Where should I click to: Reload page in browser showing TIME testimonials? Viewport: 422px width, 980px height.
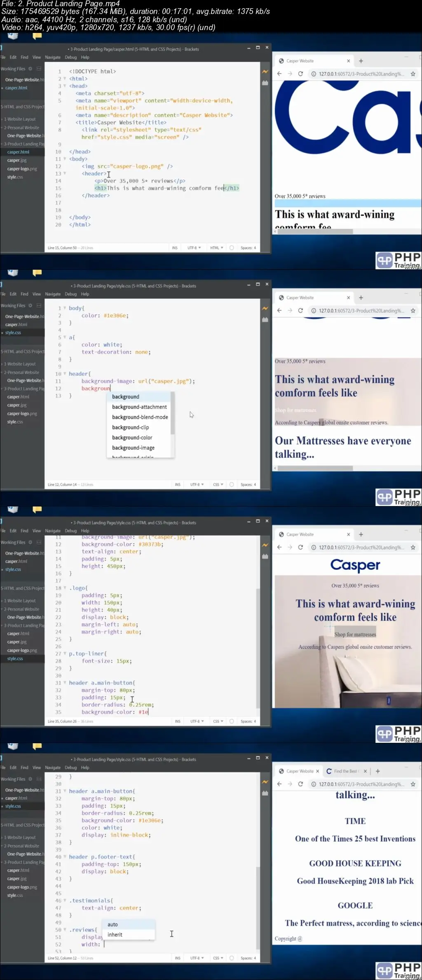point(300,784)
